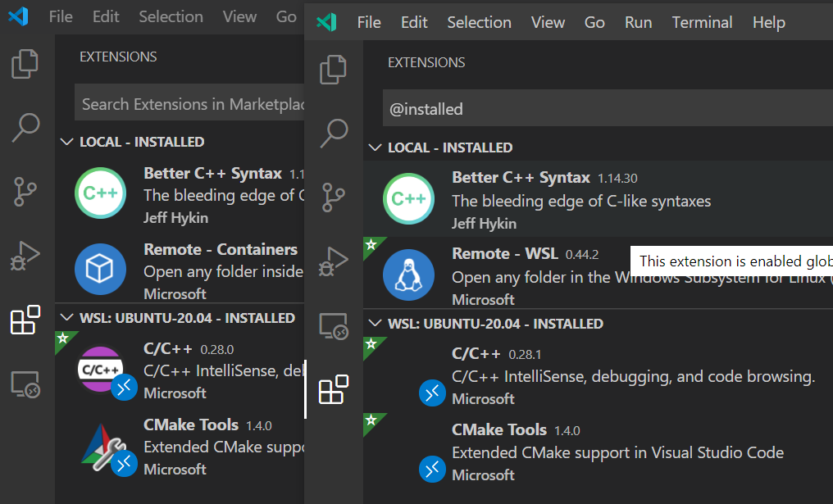
Task: Open the Explorer view icon
Action: [x=334, y=70]
